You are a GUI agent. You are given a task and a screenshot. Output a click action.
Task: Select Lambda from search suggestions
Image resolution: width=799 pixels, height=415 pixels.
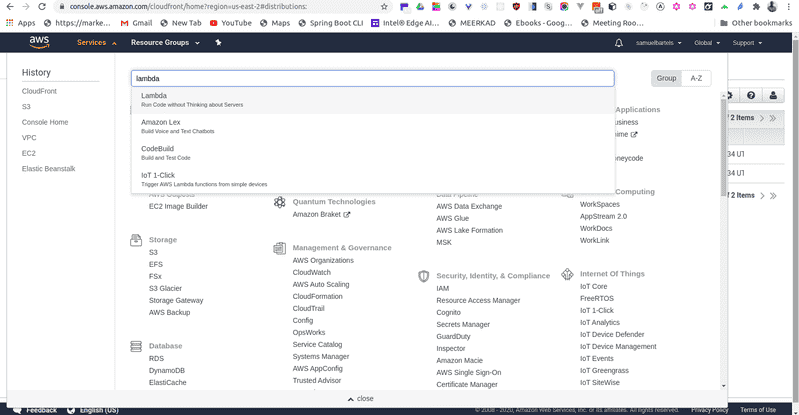373,100
